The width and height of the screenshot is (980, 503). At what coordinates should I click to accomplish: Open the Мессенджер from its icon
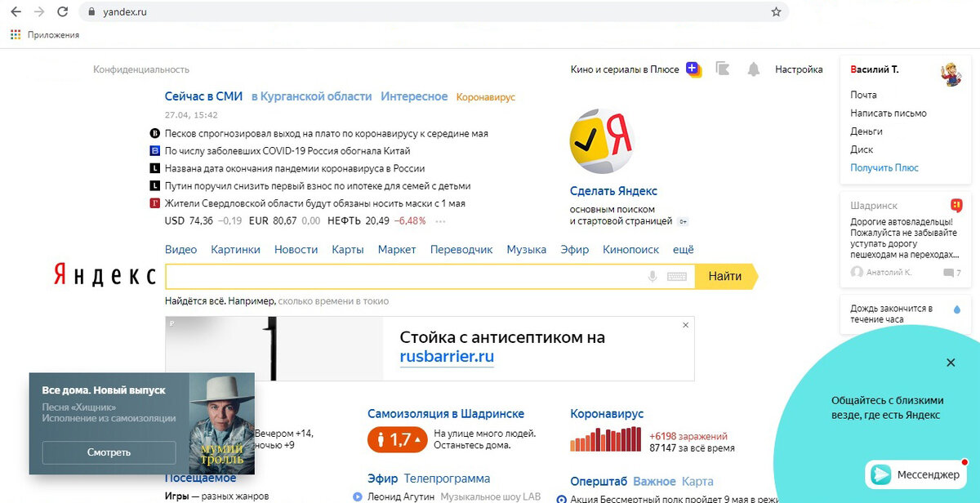point(881,474)
